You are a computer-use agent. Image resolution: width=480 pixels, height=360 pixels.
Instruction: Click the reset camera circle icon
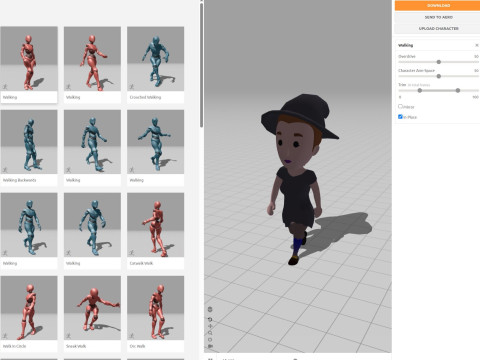210,340
